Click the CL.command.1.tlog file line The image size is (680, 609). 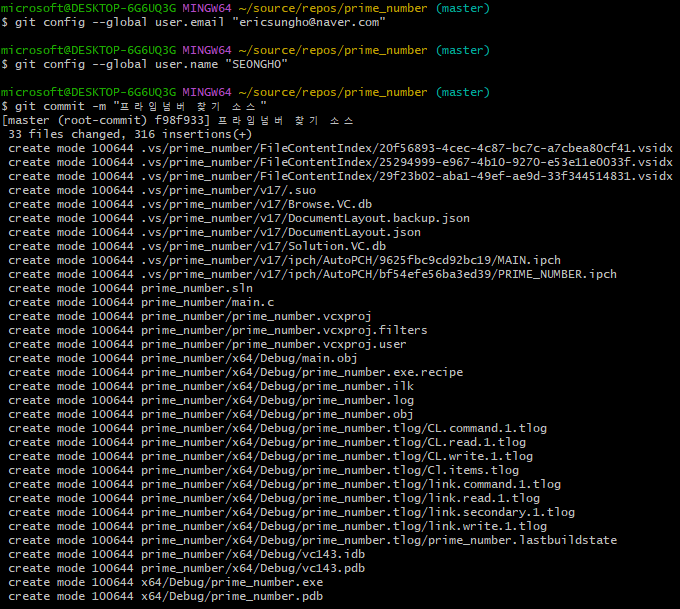pos(278,428)
